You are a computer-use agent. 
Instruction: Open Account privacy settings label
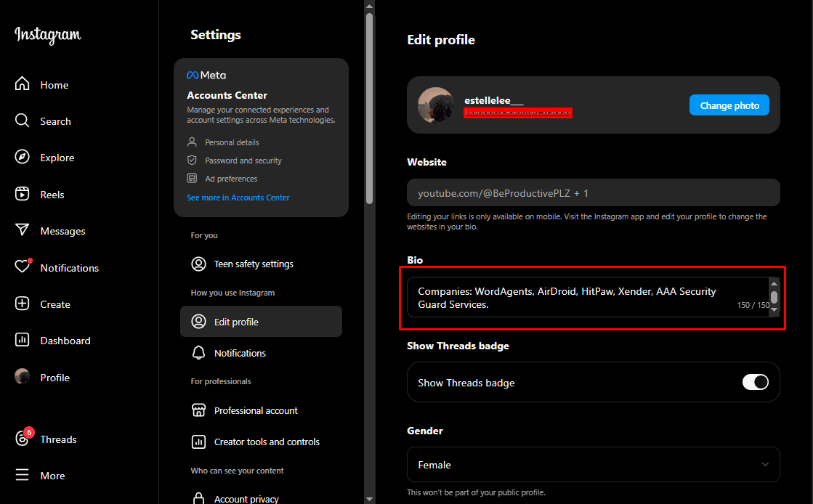[x=246, y=499]
